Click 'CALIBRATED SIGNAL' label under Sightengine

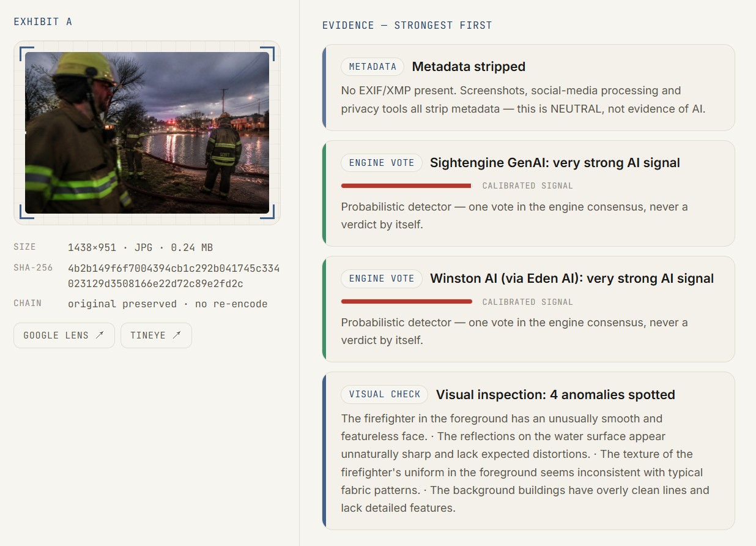pyautogui.click(x=528, y=185)
